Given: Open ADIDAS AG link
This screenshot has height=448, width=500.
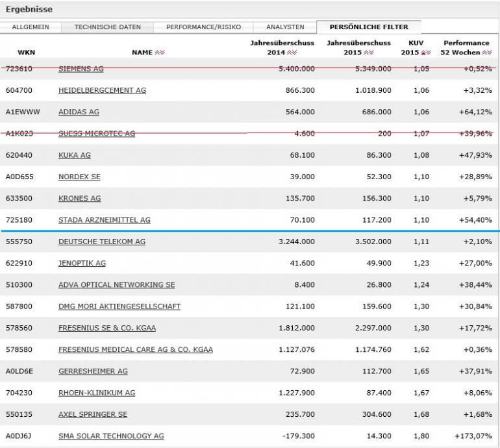Looking at the screenshot, I should point(79,112).
